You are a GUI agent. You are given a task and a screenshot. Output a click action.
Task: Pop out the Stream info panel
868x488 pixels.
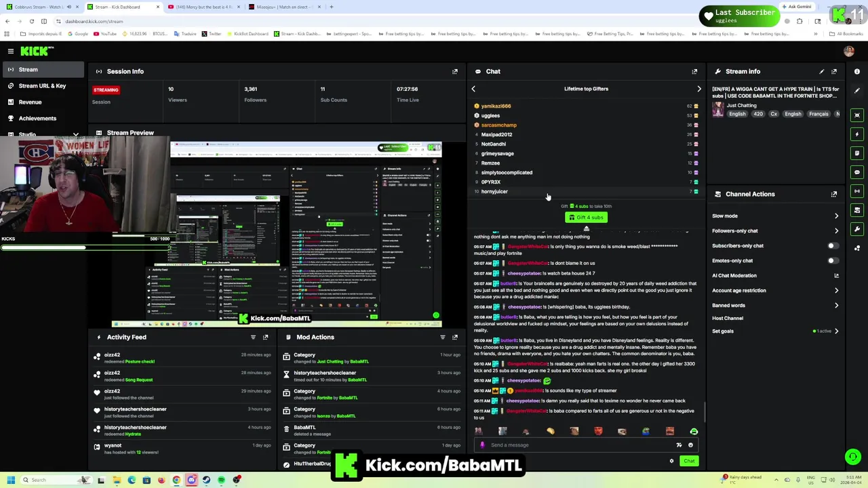(834, 71)
